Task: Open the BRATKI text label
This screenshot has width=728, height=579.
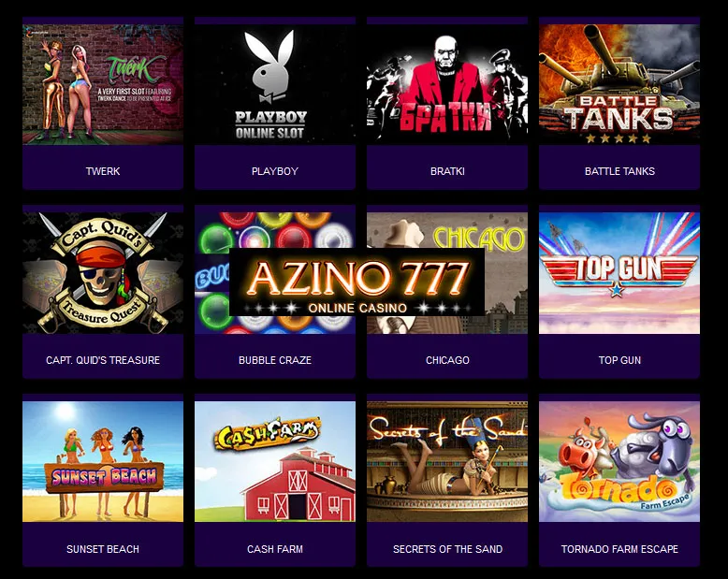Action: pyautogui.click(x=447, y=171)
